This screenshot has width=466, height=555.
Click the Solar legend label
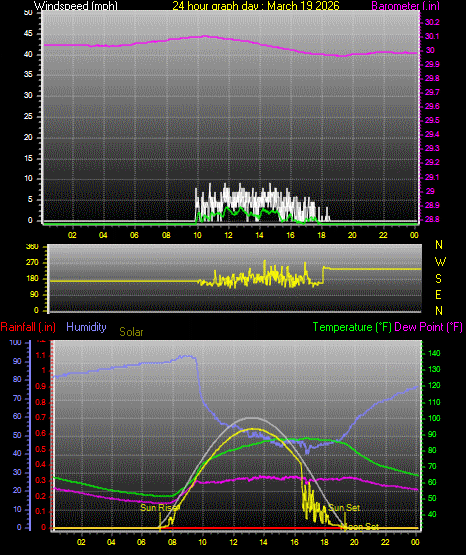(131, 332)
